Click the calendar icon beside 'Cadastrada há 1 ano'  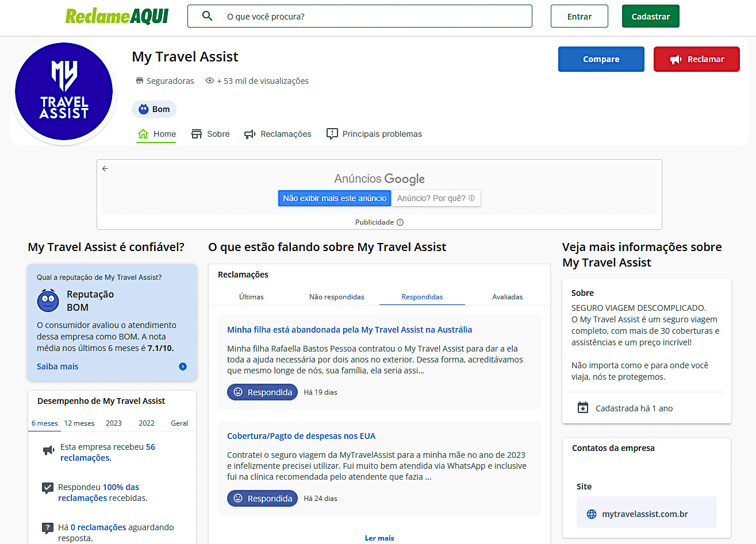(583, 408)
